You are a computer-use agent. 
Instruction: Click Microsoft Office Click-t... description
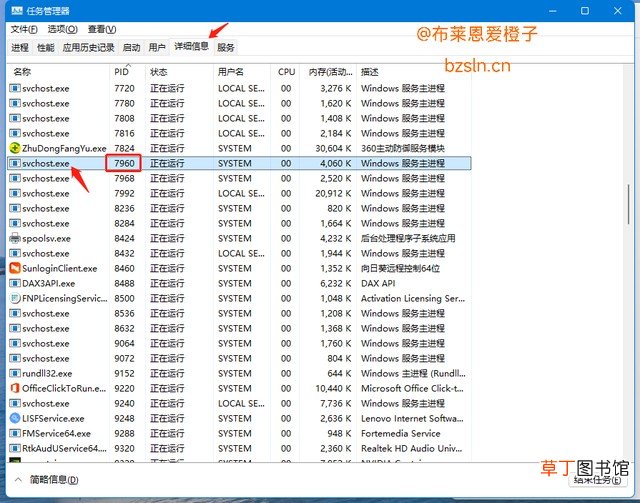pos(412,388)
